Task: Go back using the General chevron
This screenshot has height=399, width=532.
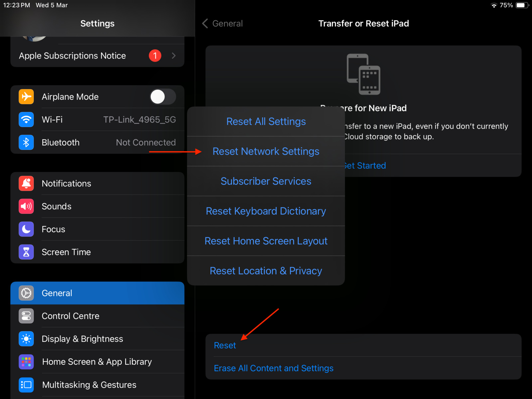Action: 205,23
